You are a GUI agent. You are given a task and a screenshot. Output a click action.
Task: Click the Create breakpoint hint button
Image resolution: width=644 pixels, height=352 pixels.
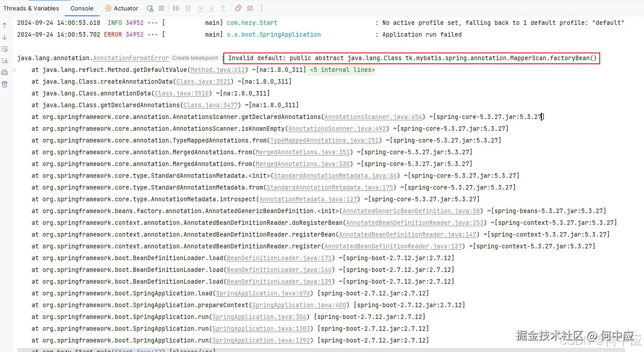[195, 58]
